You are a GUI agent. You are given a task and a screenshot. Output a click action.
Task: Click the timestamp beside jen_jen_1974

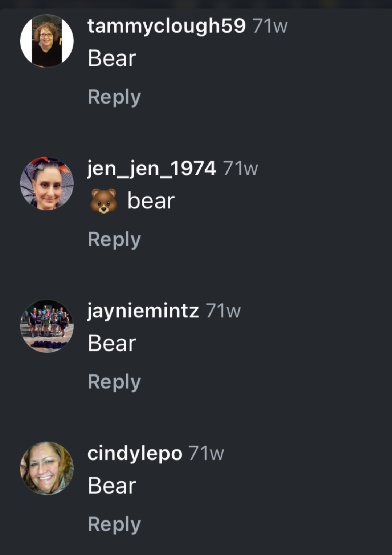241,169
